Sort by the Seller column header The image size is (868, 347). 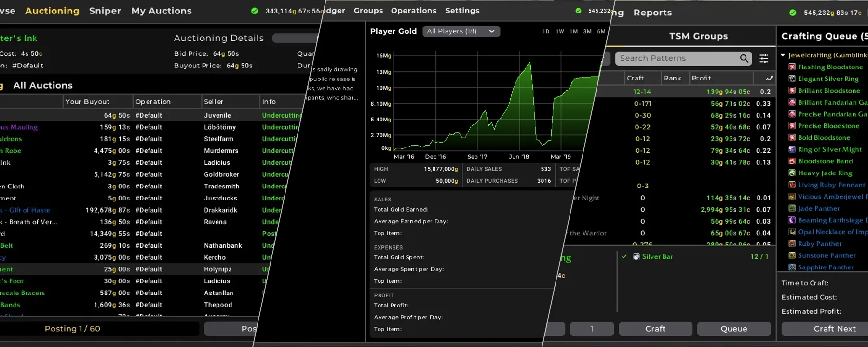click(x=231, y=102)
